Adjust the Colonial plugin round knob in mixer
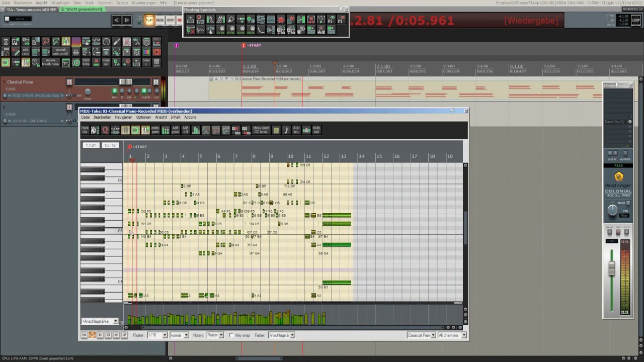Screen dimensions: 644x362 pyautogui.click(x=612, y=211)
